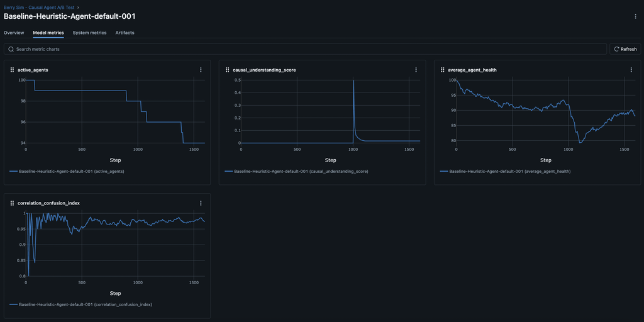Open the correlation_confusion_index chart options menu
644x322 pixels.
(x=201, y=203)
